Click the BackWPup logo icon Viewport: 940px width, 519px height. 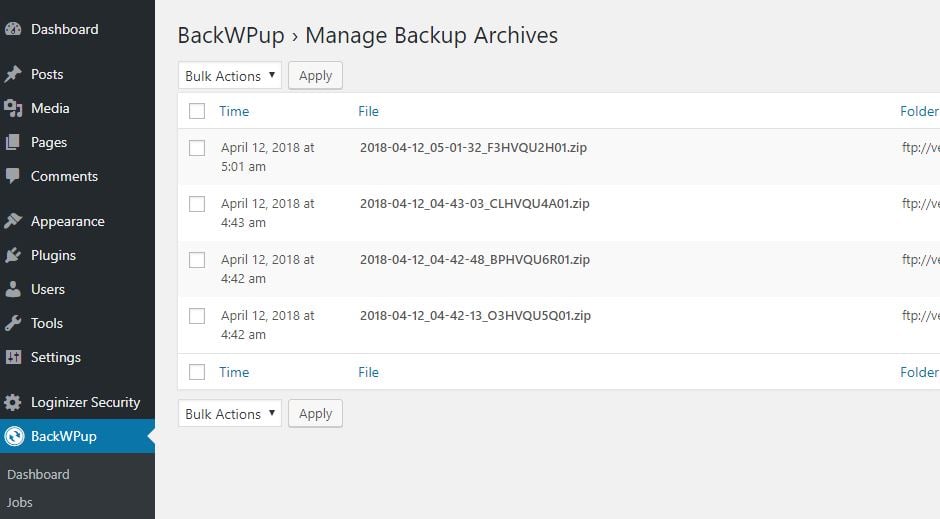(14, 436)
